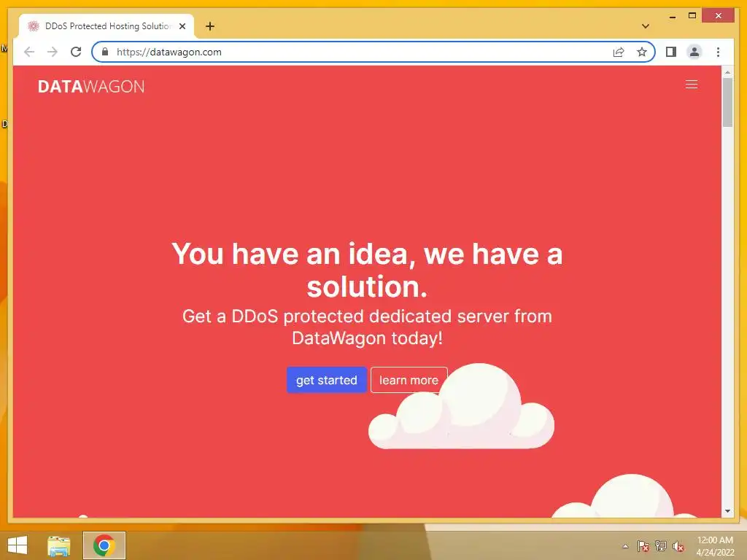
Task: Open File Explorer from taskbar
Action: [59, 545]
